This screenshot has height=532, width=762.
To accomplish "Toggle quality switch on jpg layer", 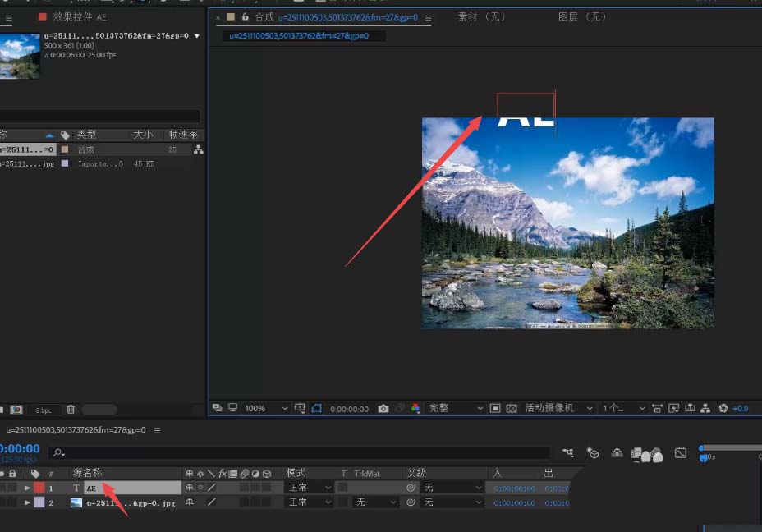I will coord(212,502).
